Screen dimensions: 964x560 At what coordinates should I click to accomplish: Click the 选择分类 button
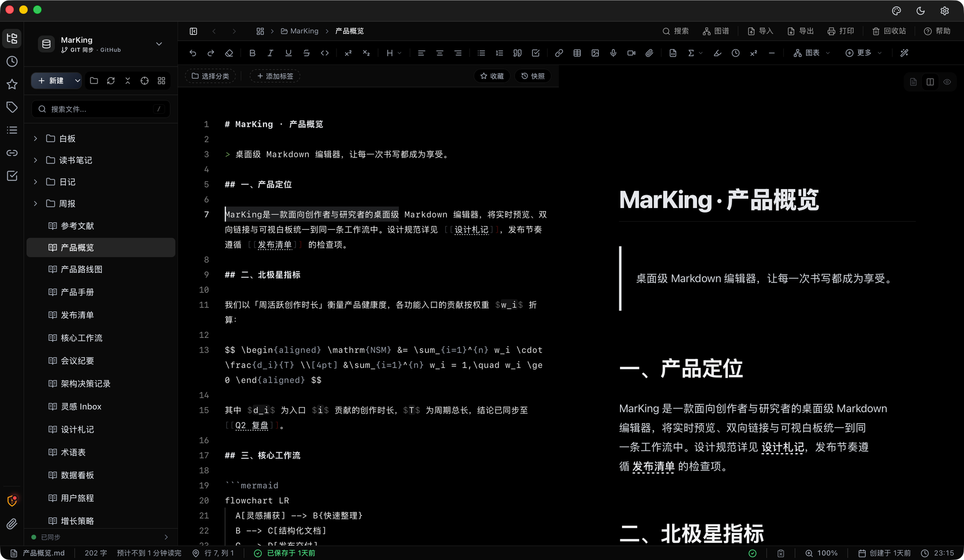pyautogui.click(x=211, y=76)
